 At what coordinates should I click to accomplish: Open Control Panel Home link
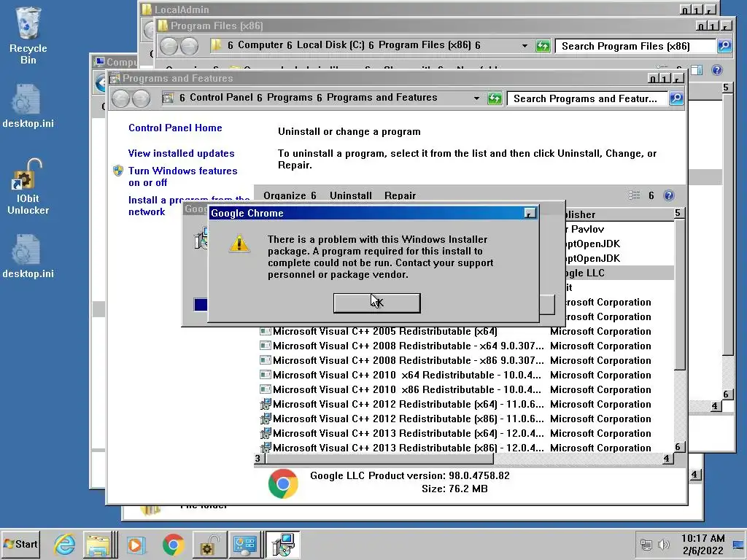(x=175, y=128)
